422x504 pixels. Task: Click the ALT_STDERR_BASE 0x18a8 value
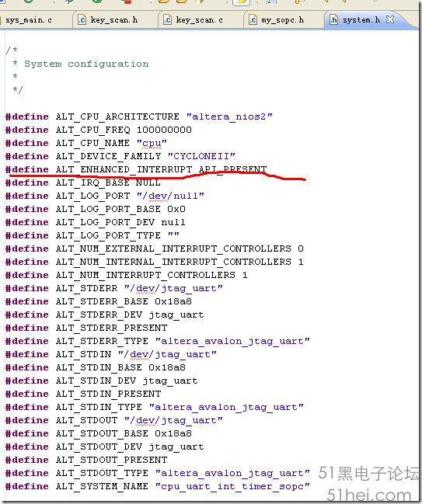pyautogui.click(x=173, y=301)
